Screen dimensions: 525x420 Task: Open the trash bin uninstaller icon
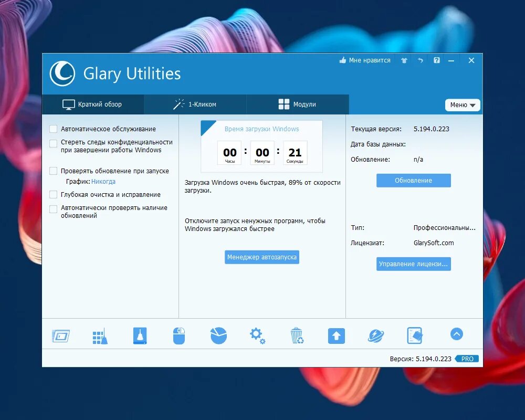tap(297, 335)
